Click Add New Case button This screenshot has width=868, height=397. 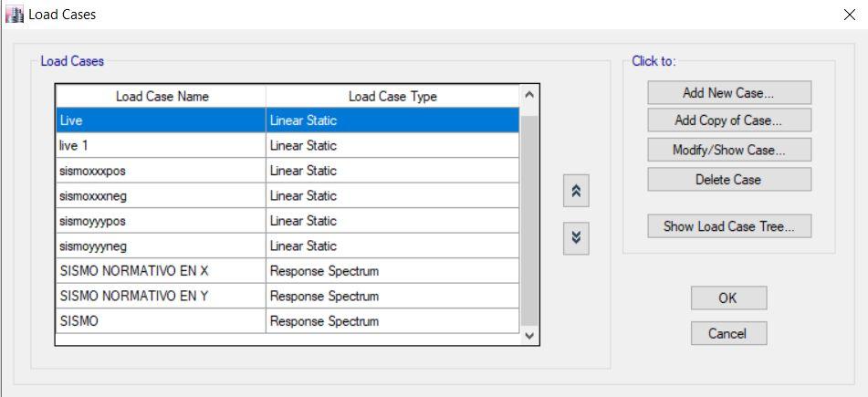tap(728, 93)
